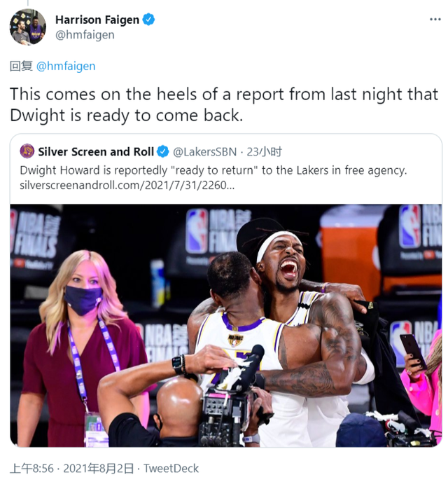Click the verified badge beside Silver Screen and Roll

162,151
